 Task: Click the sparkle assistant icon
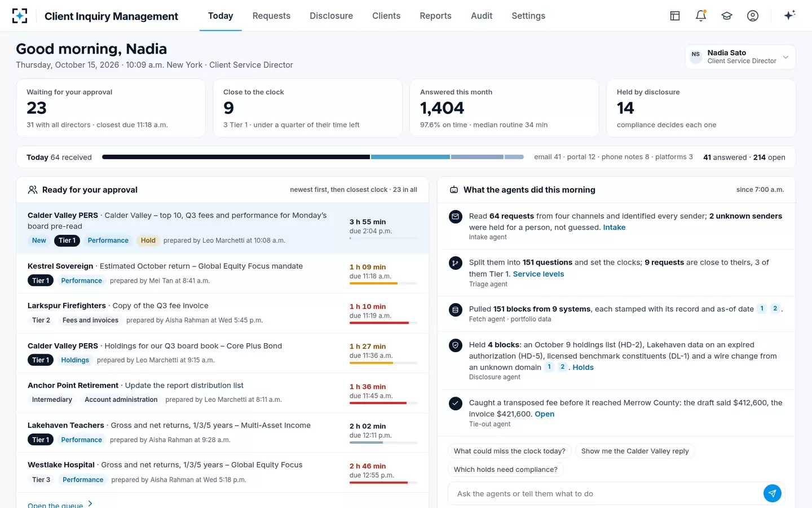click(x=789, y=15)
